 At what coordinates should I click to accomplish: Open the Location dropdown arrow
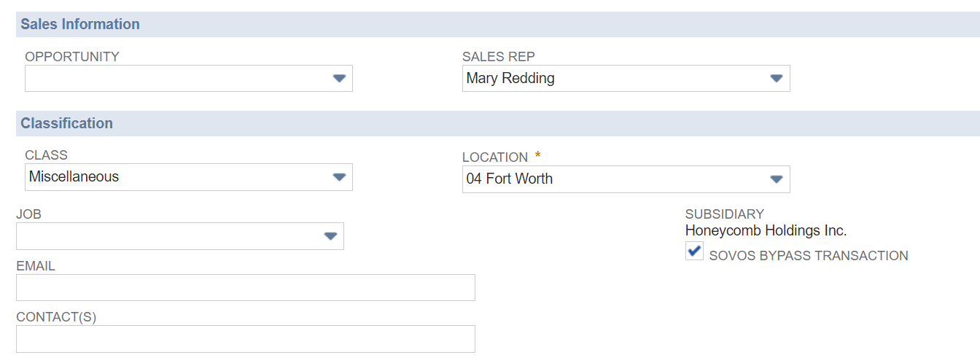[x=777, y=179]
